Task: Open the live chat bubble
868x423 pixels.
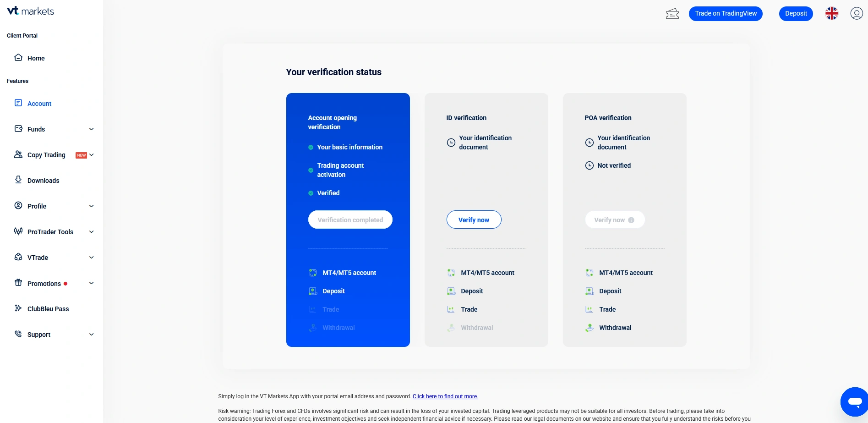Action: pyautogui.click(x=854, y=401)
